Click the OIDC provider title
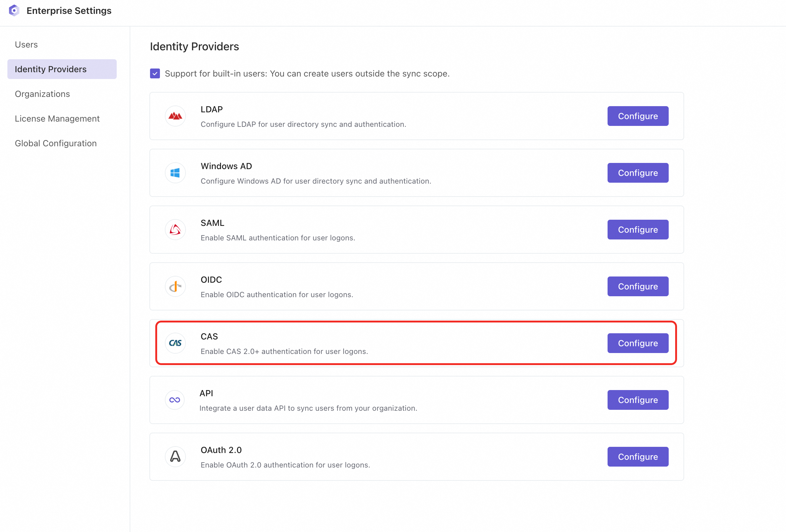Image resolution: width=786 pixels, height=532 pixels. [211, 280]
